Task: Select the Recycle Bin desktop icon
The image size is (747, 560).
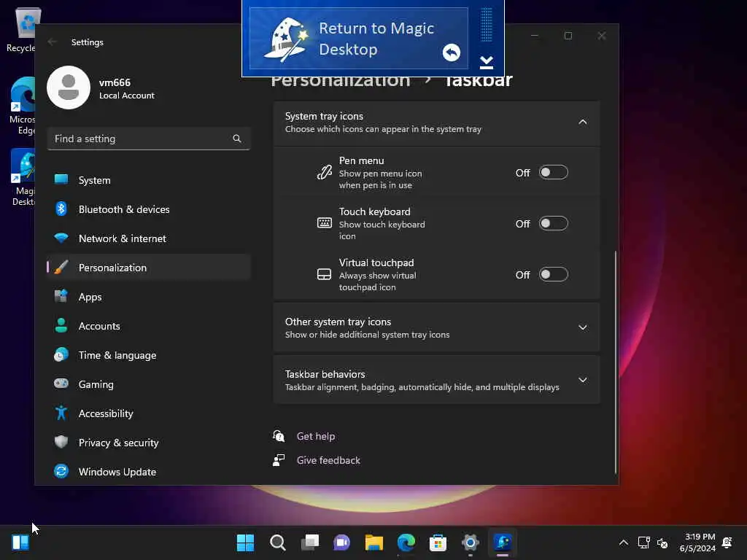Action: click(21, 30)
